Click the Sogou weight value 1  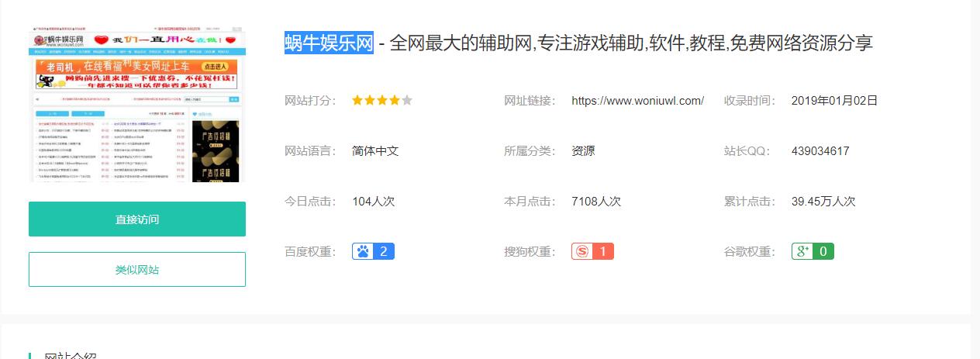click(x=603, y=251)
